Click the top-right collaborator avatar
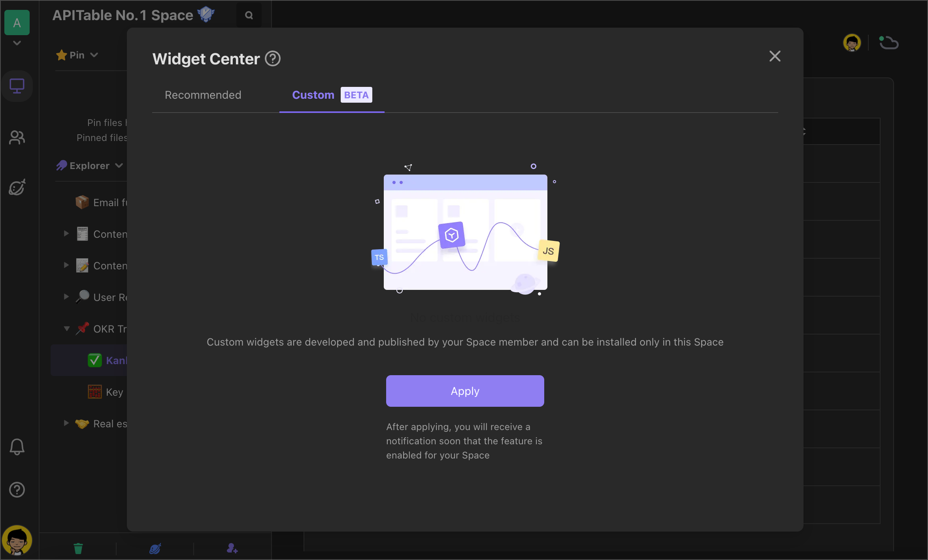 pos(852,43)
